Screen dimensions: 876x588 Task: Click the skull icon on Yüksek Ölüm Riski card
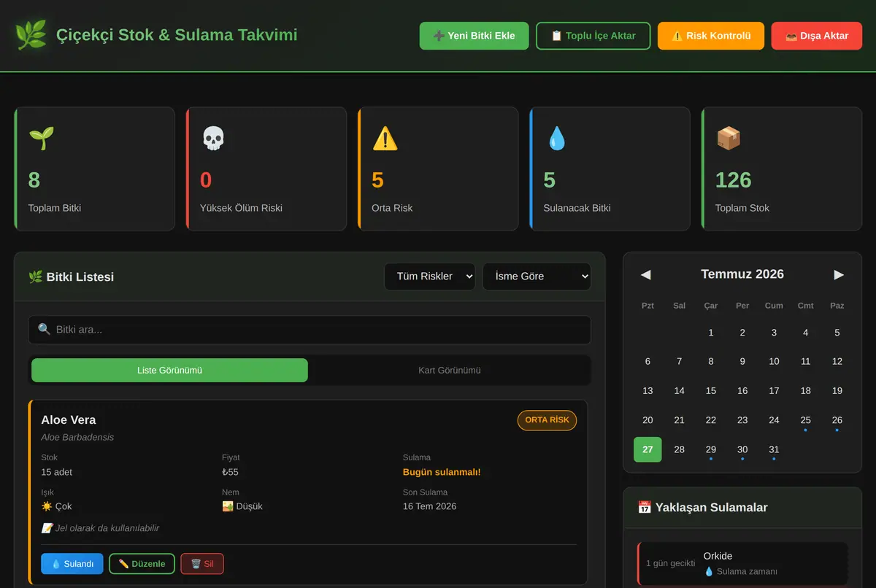[x=213, y=139]
